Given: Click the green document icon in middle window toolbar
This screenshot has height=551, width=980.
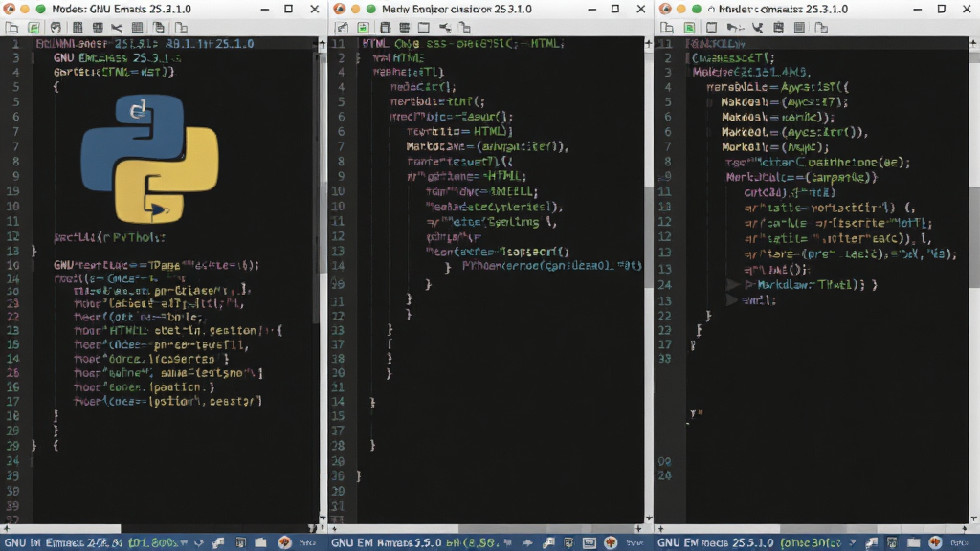Looking at the screenshot, I should pos(363,28).
